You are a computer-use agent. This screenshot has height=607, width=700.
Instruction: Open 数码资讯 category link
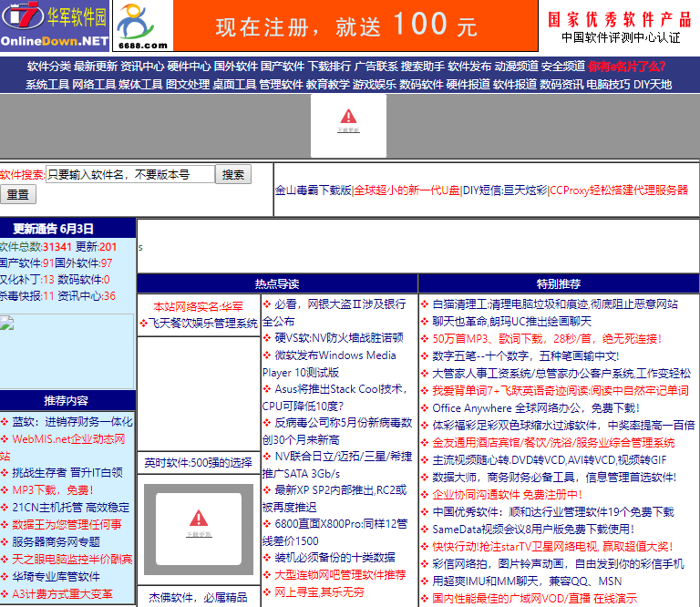561,85
